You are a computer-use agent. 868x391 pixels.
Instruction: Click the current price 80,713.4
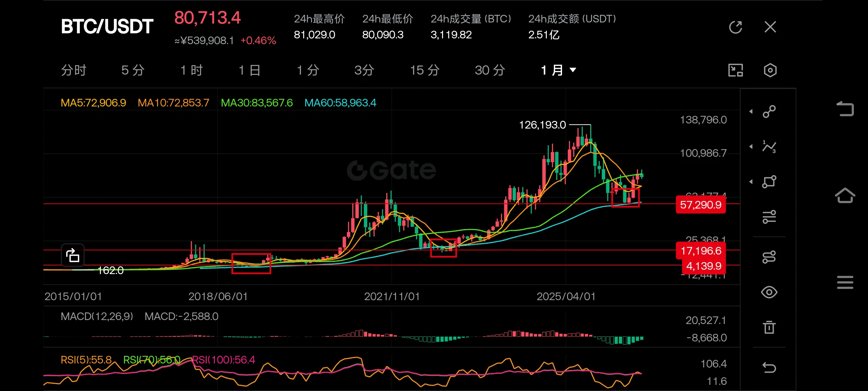[208, 18]
